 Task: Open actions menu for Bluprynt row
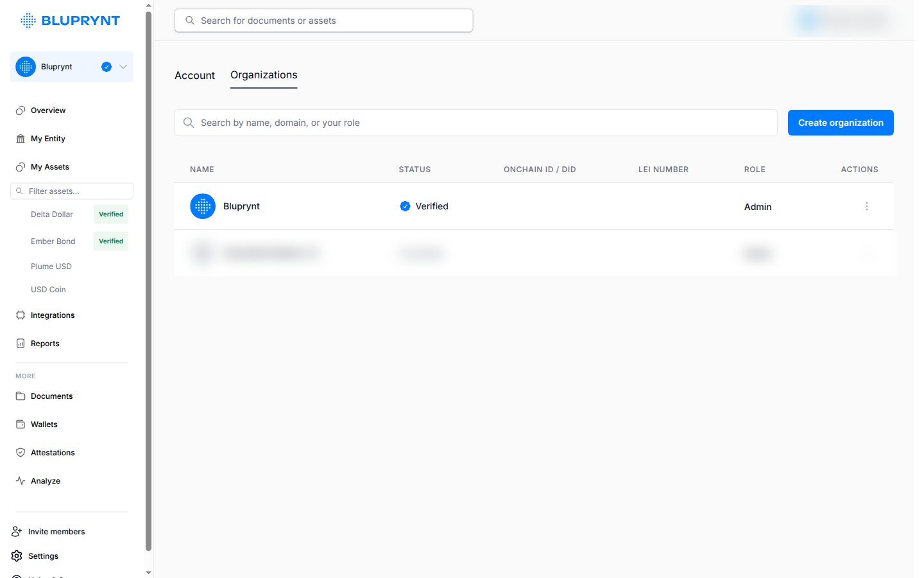click(866, 206)
